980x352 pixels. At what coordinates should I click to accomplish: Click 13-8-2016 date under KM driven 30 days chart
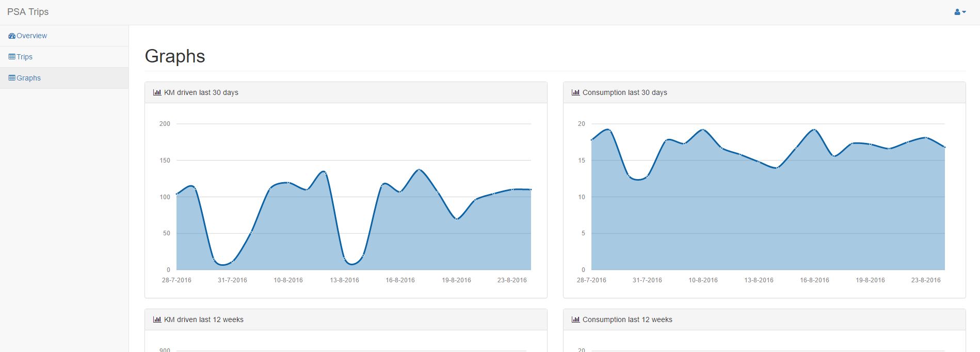[x=344, y=280]
